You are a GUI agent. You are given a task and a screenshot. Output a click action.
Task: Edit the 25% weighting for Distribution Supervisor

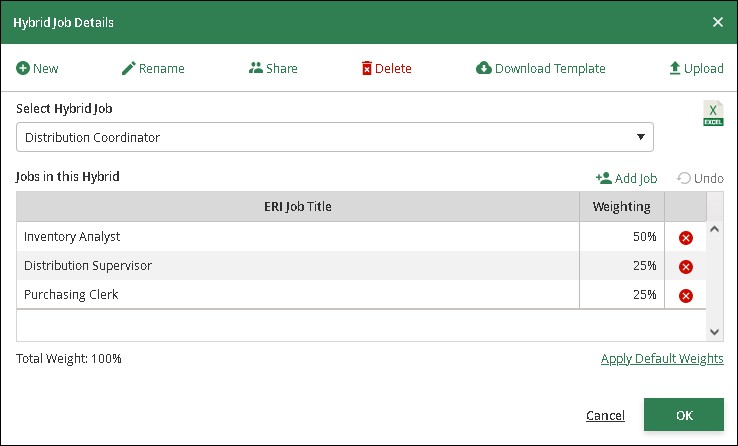(x=622, y=266)
